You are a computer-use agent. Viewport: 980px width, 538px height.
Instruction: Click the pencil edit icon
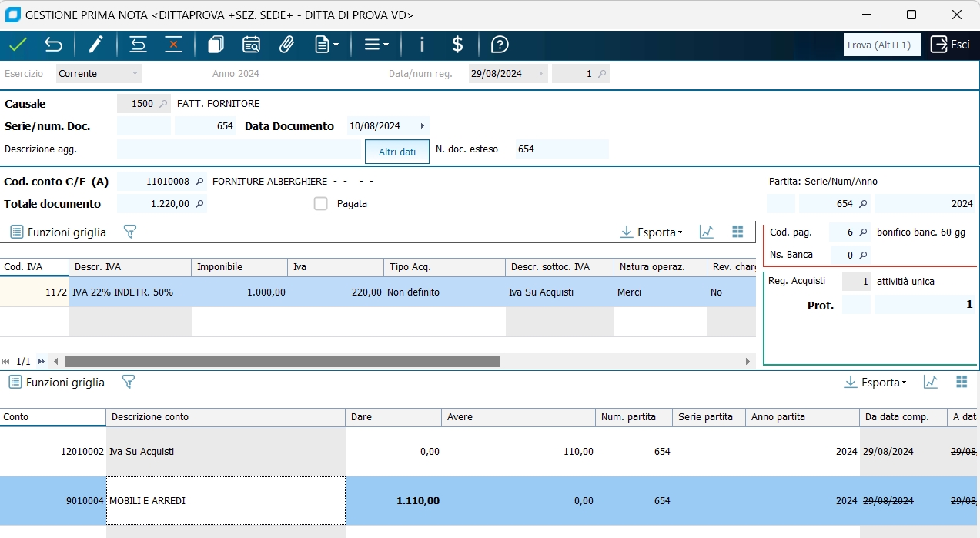95,45
